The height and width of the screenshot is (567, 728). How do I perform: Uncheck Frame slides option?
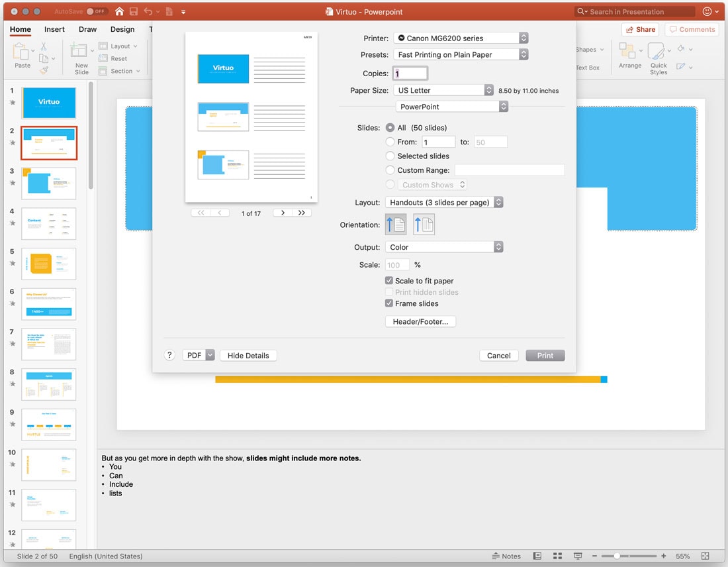tap(389, 303)
